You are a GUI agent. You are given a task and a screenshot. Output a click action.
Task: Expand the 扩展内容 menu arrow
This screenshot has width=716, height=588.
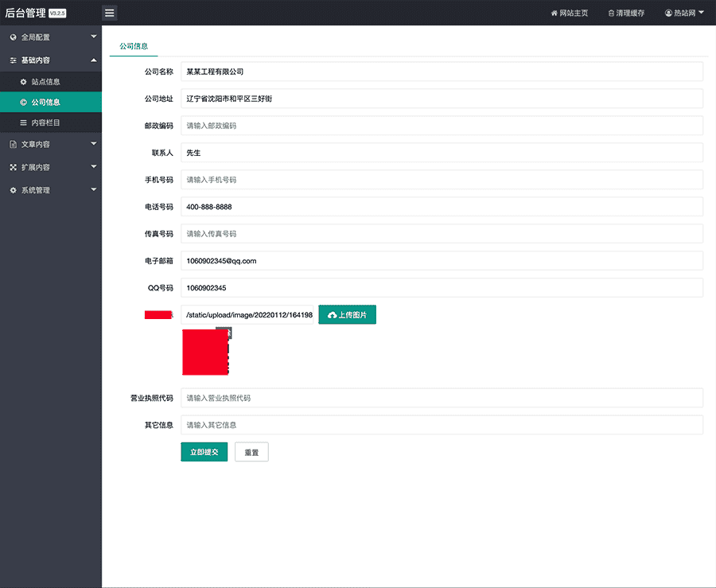(x=94, y=166)
